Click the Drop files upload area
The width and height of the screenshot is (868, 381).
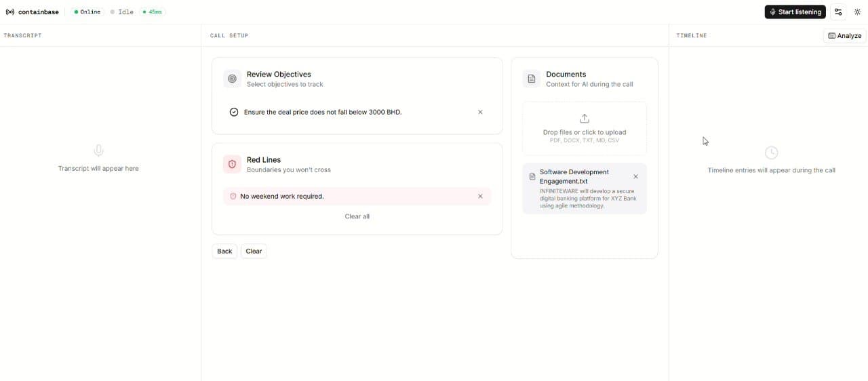585,128
